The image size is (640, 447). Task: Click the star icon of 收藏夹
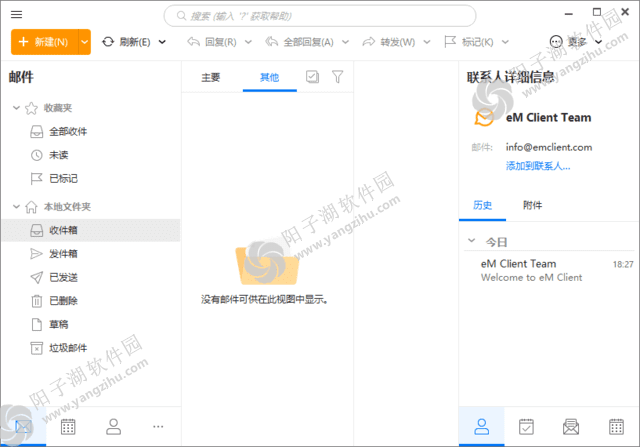tap(31, 108)
